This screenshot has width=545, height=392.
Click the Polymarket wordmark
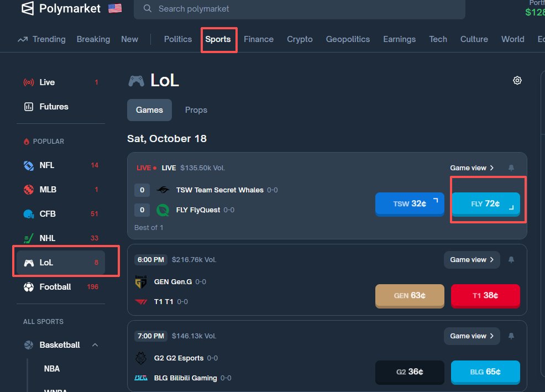(x=70, y=8)
